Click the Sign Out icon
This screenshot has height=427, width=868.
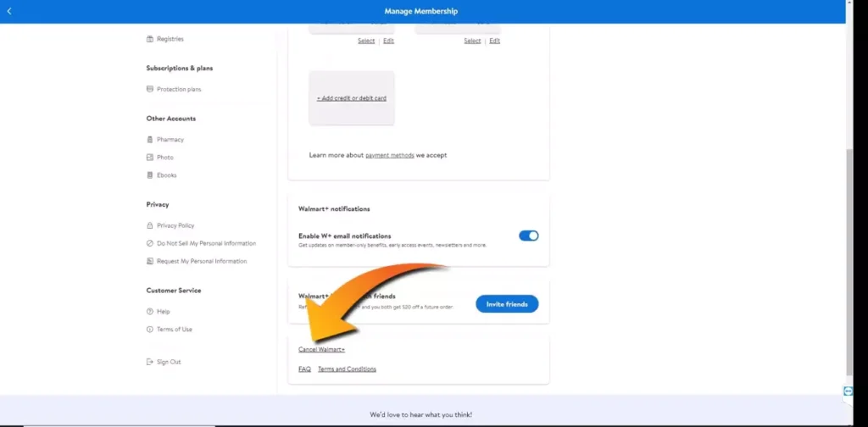point(149,362)
